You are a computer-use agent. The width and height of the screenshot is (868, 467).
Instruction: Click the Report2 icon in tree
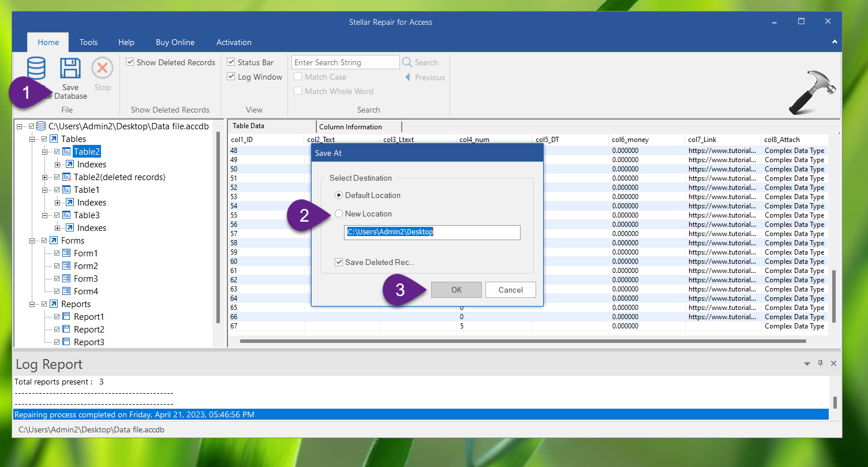[66, 330]
